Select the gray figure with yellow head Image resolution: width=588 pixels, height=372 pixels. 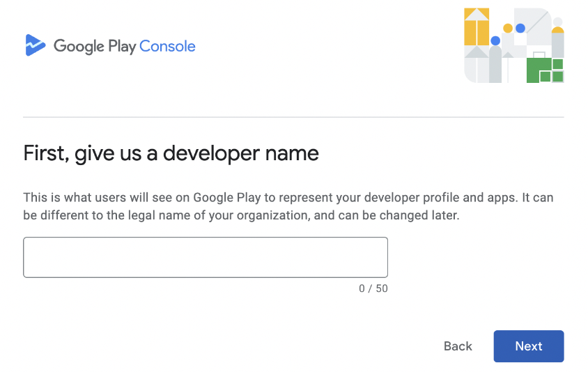click(x=557, y=42)
